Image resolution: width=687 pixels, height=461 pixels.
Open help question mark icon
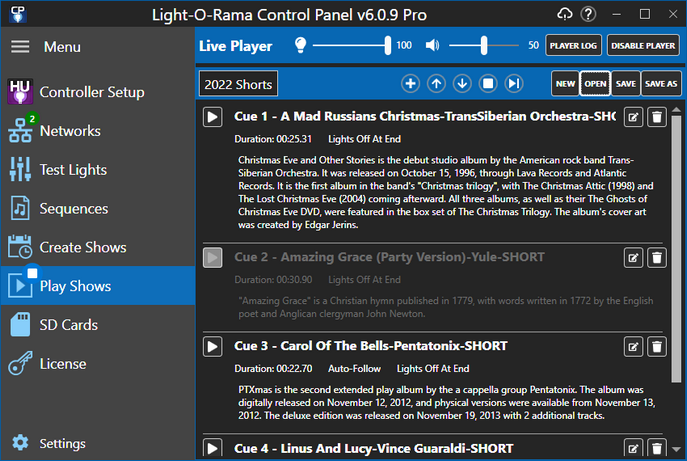pyautogui.click(x=588, y=14)
